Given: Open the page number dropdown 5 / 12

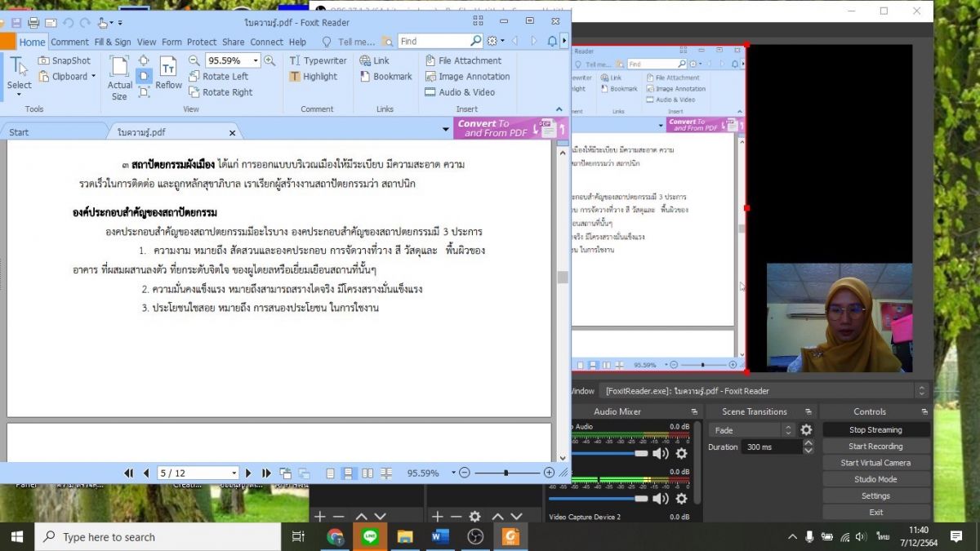Looking at the screenshot, I should click(x=234, y=473).
